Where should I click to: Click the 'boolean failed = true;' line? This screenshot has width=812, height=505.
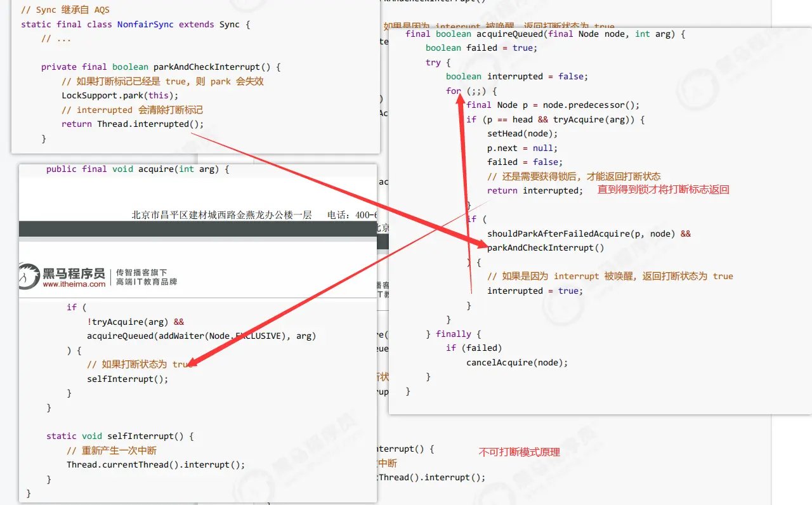point(481,48)
